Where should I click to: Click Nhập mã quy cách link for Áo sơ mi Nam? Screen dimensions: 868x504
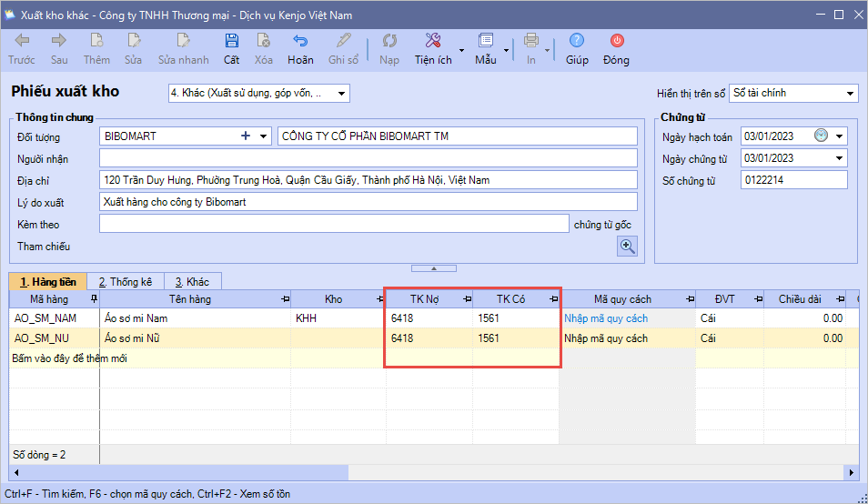point(606,318)
